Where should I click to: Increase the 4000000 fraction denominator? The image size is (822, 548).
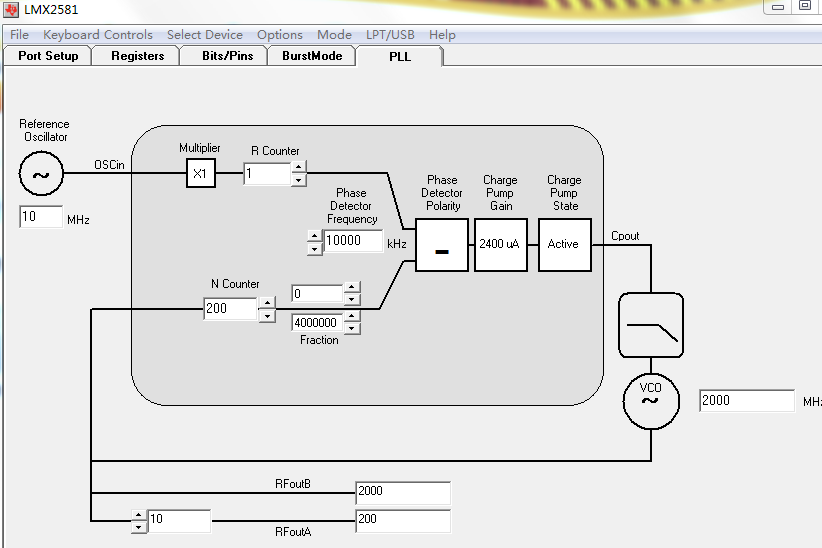[x=352, y=316]
